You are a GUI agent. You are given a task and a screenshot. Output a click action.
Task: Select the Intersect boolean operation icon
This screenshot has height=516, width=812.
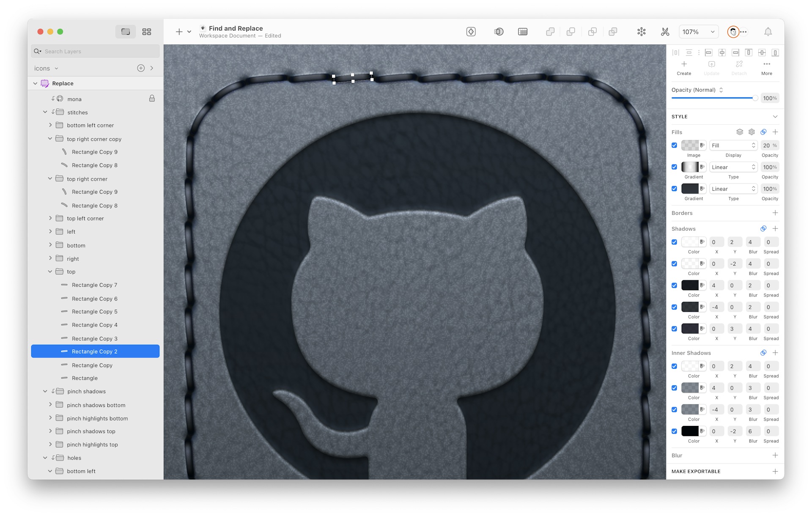pos(592,32)
